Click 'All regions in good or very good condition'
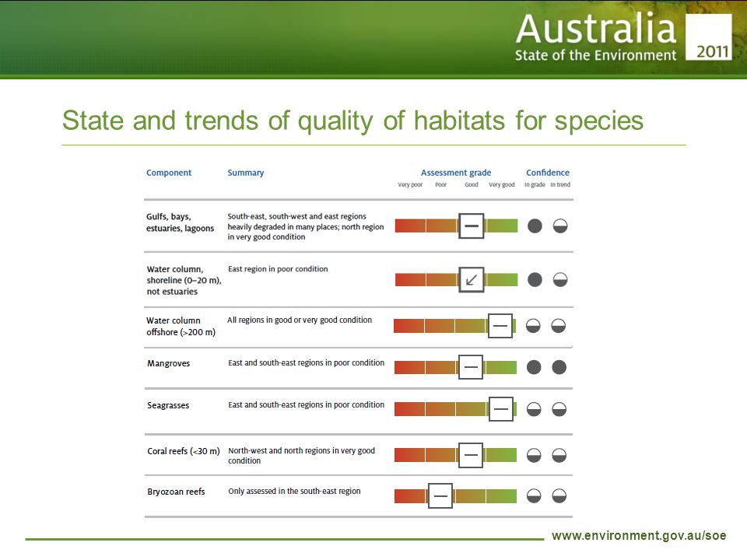The height and width of the screenshot is (560, 747). 299,320
